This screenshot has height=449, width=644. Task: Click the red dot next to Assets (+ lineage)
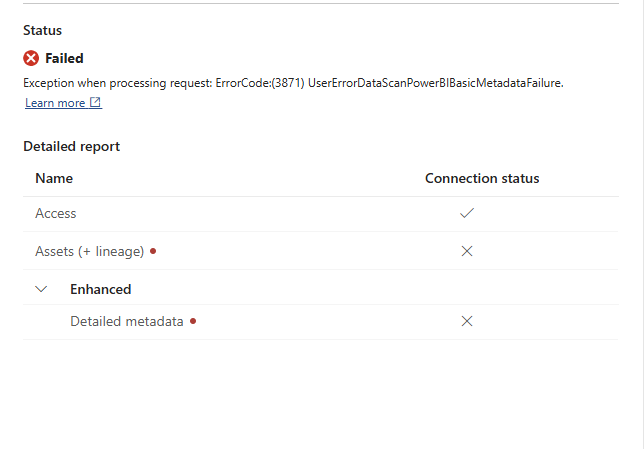(x=153, y=251)
